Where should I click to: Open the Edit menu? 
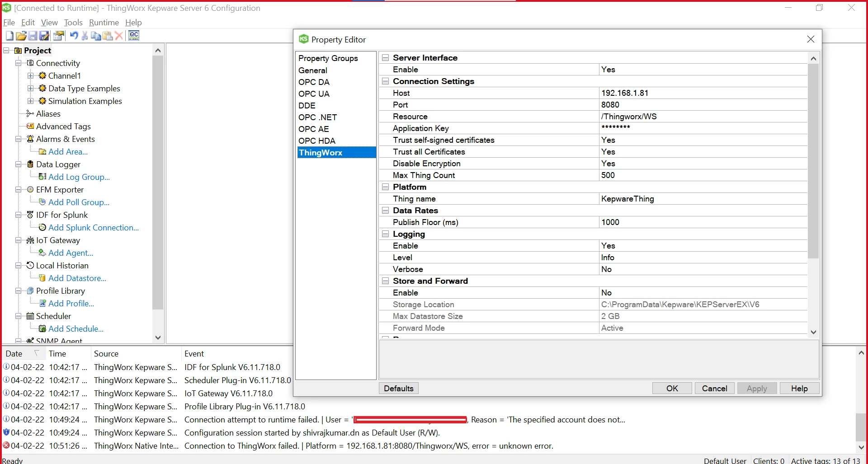pyautogui.click(x=28, y=22)
